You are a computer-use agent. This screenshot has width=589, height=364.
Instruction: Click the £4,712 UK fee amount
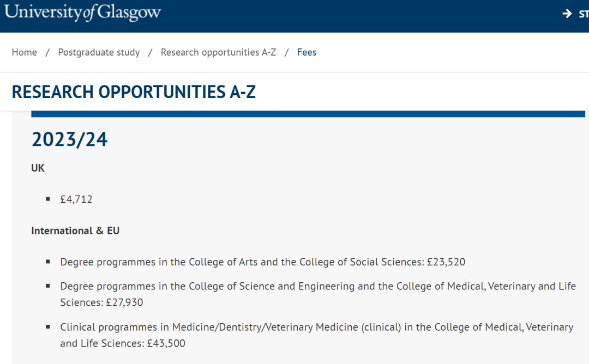[x=76, y=199]
